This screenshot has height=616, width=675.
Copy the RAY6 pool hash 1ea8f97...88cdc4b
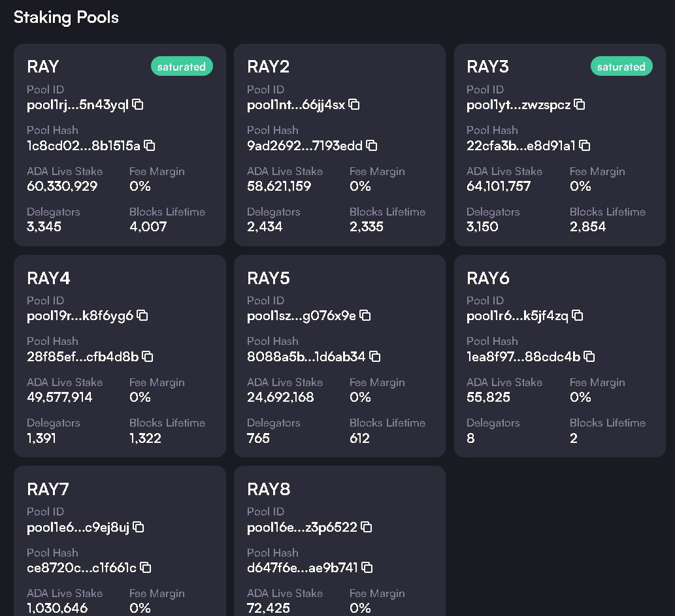[589, 357]
